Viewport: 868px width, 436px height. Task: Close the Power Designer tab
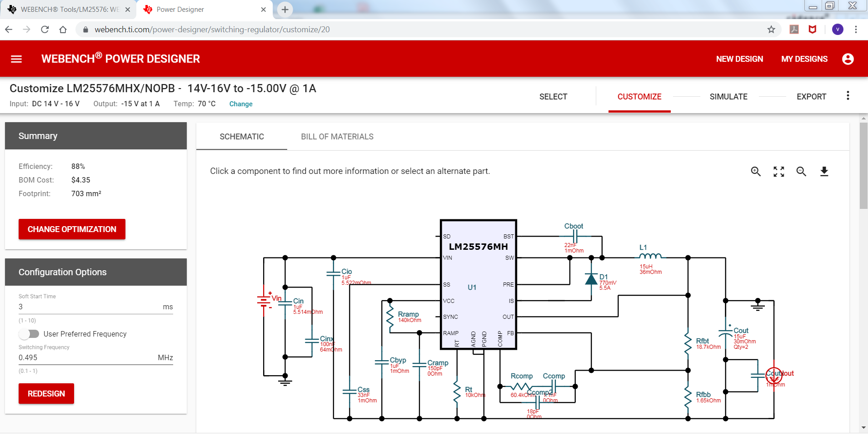point(263,10)
